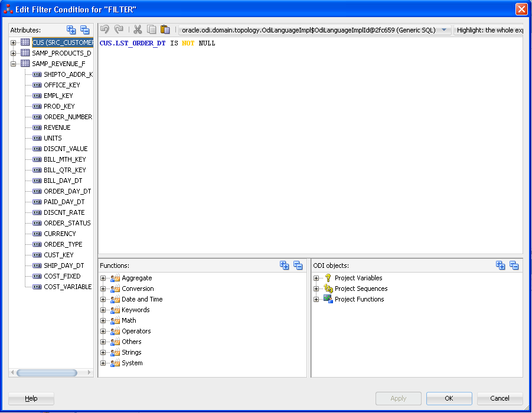Screen dimensions: 532x413
Task: Select the PAID_DAY_DT attribute
Action: coord(64,202)
